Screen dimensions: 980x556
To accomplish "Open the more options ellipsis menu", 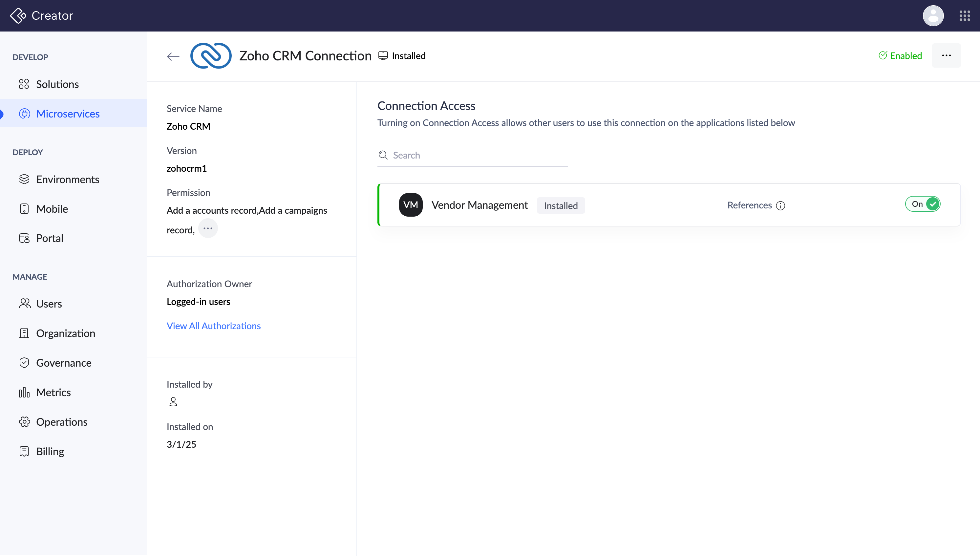I will (946, 56).
